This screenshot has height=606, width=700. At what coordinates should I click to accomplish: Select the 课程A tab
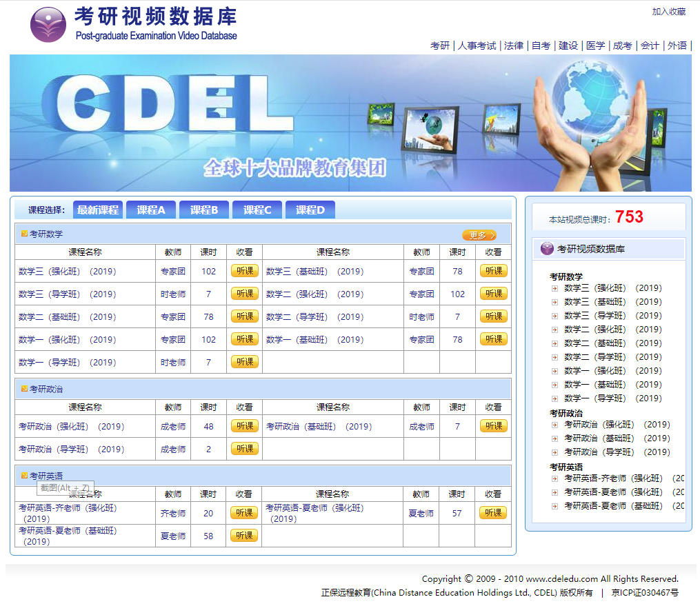pos(151,210)
